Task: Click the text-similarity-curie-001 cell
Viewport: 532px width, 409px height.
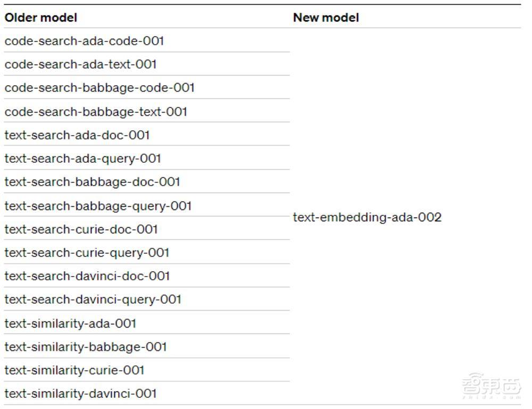Action: point(74,370)
